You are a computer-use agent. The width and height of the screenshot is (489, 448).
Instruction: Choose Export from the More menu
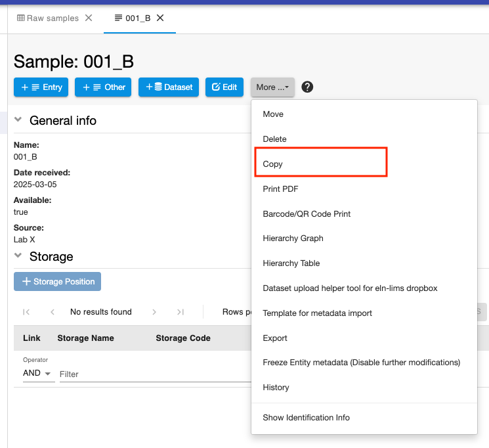(364, 338)
